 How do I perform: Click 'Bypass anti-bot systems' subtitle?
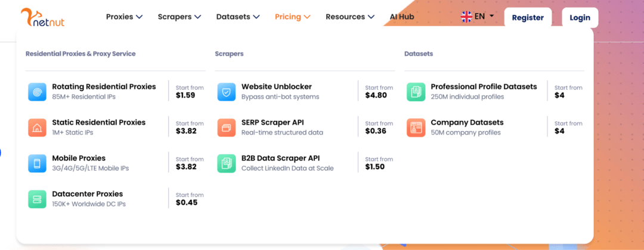click(280, 96)
